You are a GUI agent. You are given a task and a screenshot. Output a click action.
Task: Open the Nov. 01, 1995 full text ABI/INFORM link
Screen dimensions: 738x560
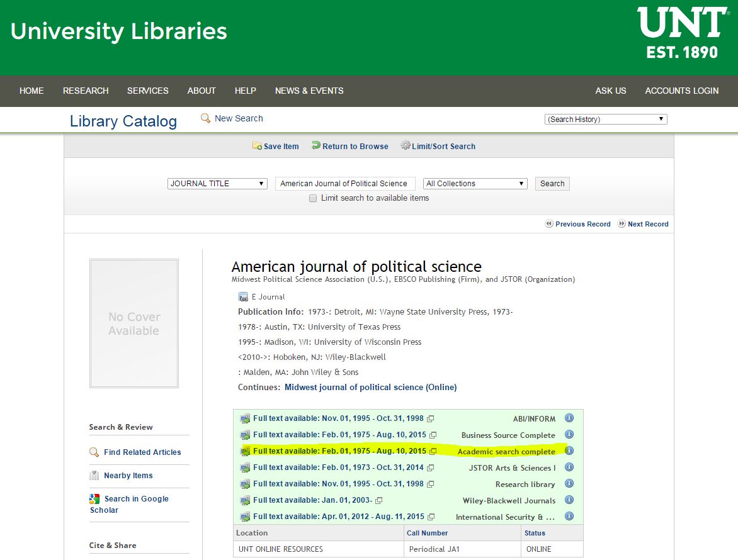pos(338,418)
